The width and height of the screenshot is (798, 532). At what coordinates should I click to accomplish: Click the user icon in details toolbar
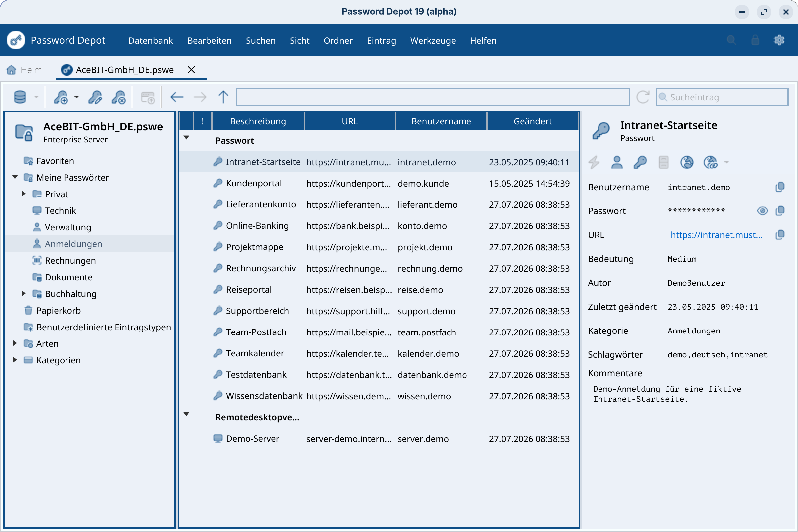coord(617,162)
